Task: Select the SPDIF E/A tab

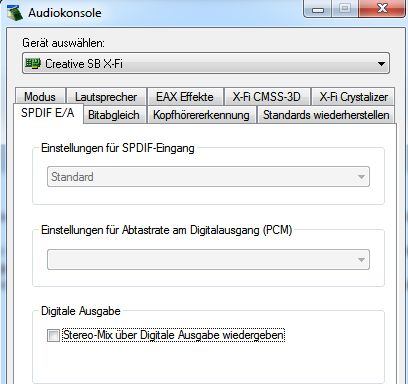Action: tap(48, 113)
